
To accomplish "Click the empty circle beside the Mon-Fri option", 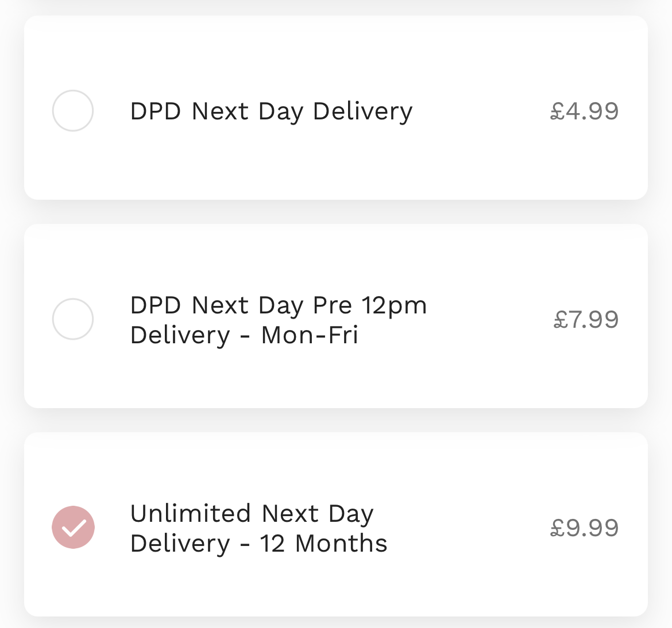I will [x=73, y=319].
